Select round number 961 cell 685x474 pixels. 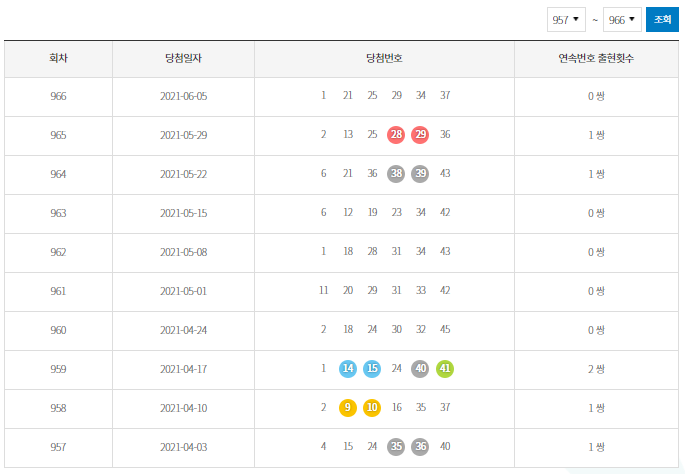pos(59,291)
